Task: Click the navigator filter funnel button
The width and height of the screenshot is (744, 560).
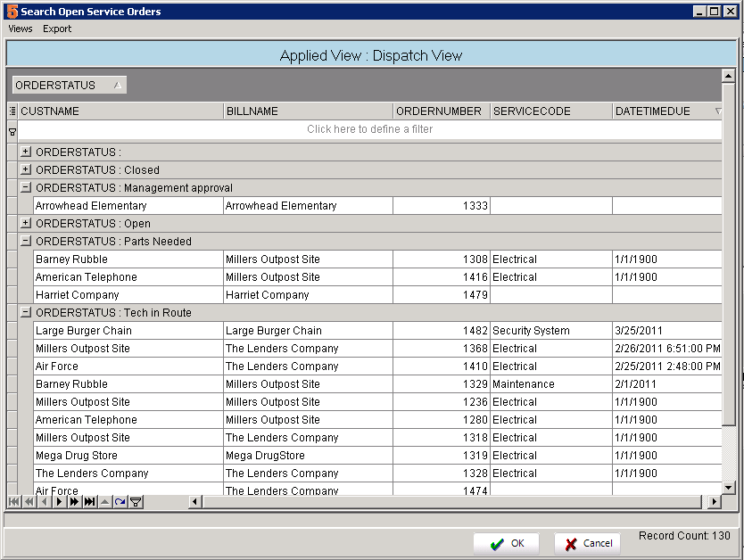Action: tap(136, 502)
